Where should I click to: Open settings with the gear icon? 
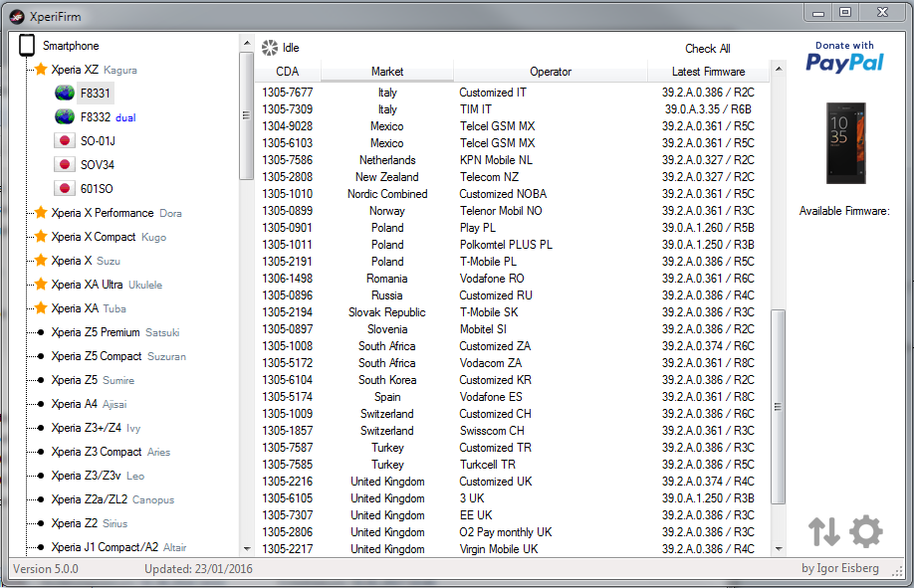point(866,531)
